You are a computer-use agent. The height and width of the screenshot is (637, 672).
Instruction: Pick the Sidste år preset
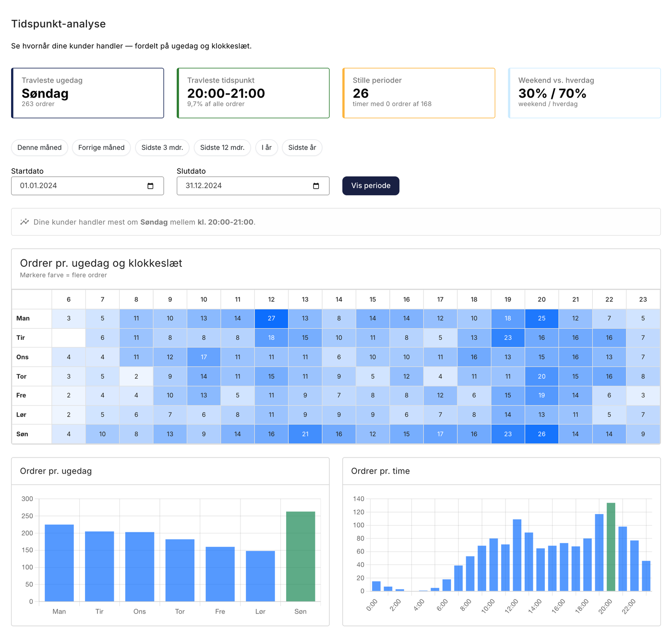302,147
